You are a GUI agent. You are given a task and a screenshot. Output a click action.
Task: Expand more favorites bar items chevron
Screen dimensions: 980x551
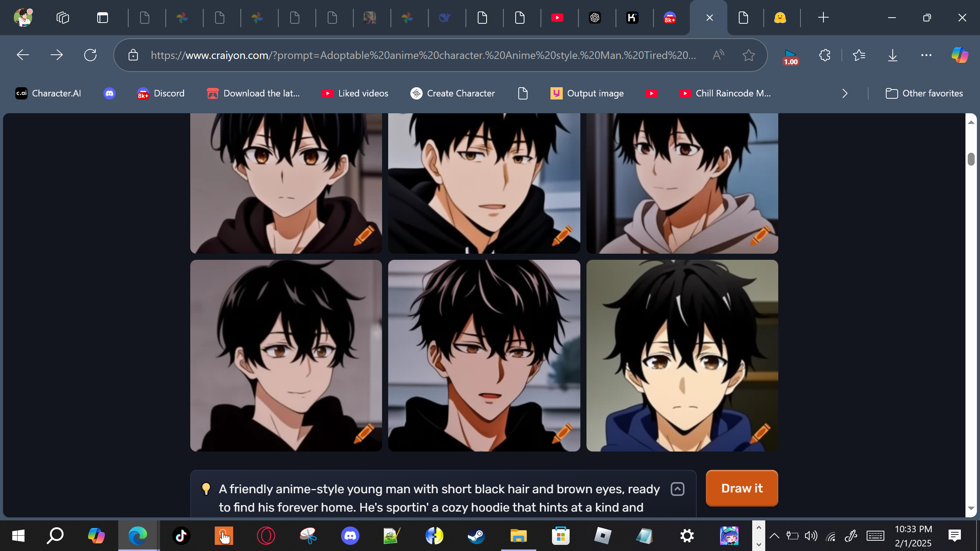tap(845, 93)
